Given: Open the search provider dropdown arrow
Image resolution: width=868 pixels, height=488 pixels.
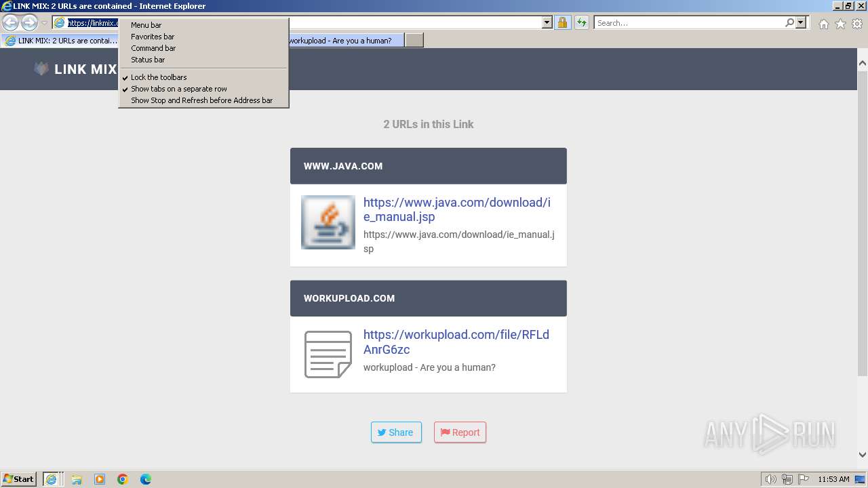Looking at the screenshot, I should pyautogui.click(x=801, y=23).
